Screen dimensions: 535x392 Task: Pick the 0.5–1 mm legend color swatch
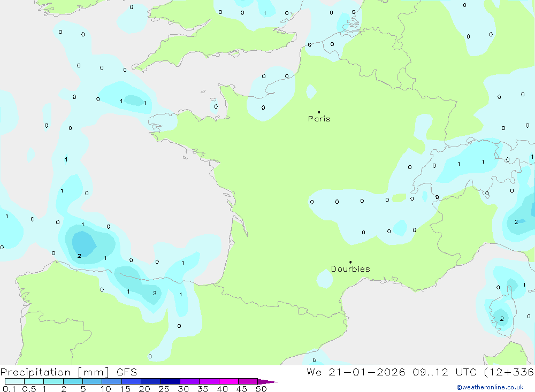tap(34, 381)
